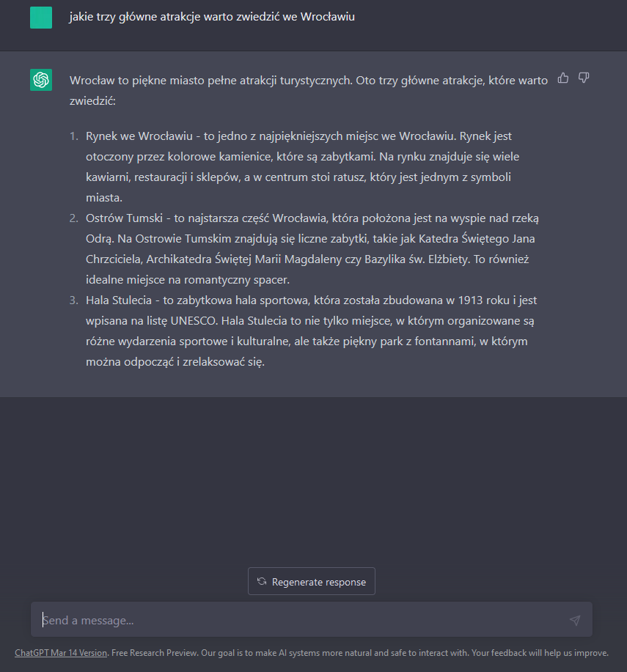Click the thumbs up icon on the response

pos(563,78)
